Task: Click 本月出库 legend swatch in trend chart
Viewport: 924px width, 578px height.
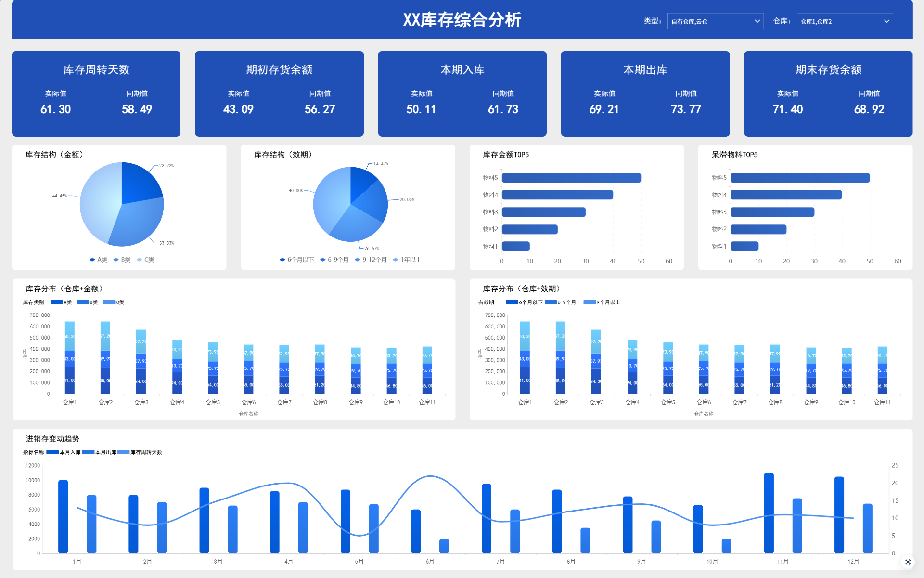Action: [x=88, y=452]
